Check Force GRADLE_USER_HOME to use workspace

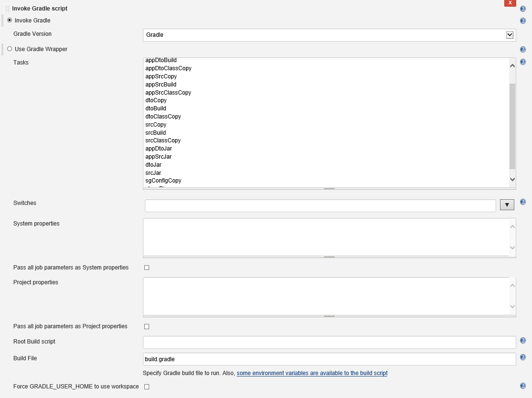pos(147,387)
